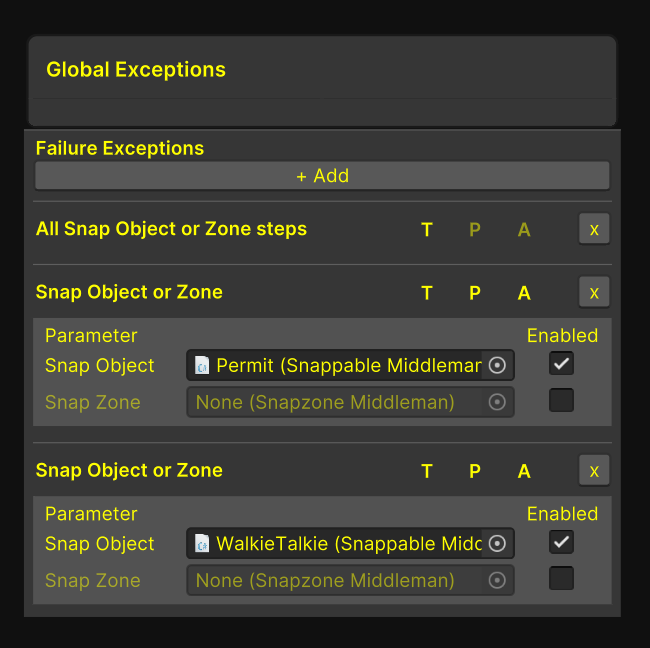Remove the Permit Snap Object exception
The image size is (650, 648).
pos(594,293)
